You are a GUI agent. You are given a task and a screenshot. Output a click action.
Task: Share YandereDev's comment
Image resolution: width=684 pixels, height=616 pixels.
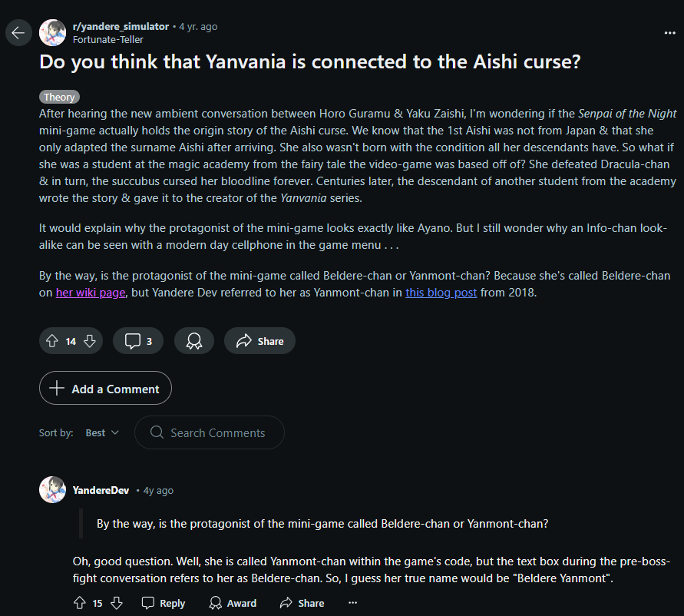tap(302, 603)
